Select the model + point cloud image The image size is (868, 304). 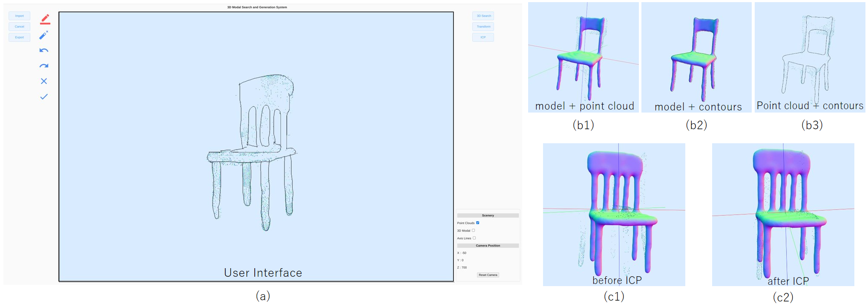pos(583,58)
